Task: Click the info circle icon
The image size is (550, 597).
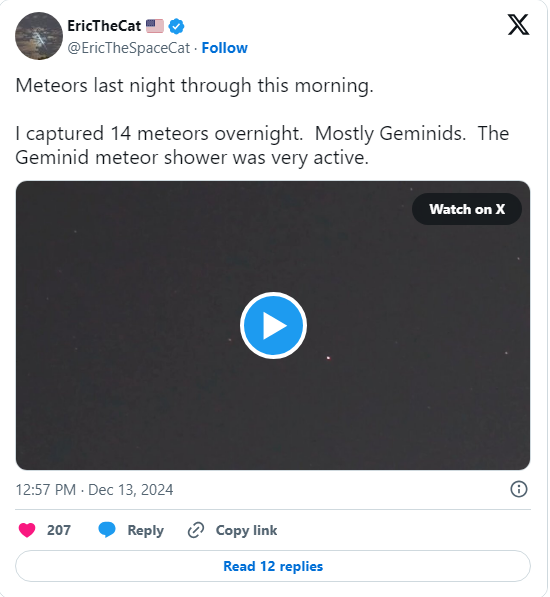Action: pos(518,489)
